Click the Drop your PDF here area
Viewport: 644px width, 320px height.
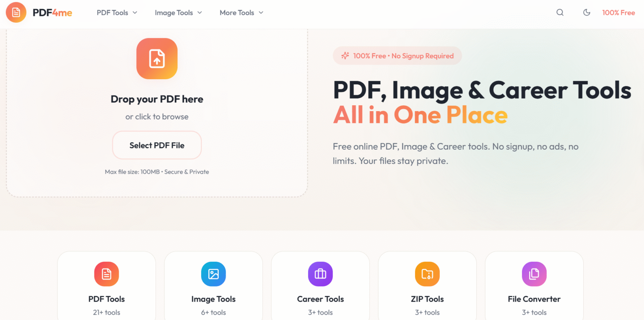pos(157,99)
